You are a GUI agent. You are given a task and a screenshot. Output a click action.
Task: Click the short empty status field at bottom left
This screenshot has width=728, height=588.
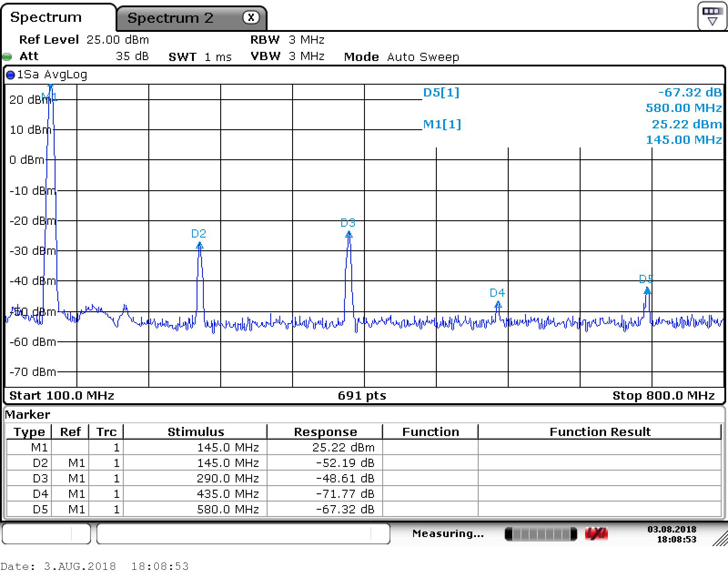click(46, 533)
